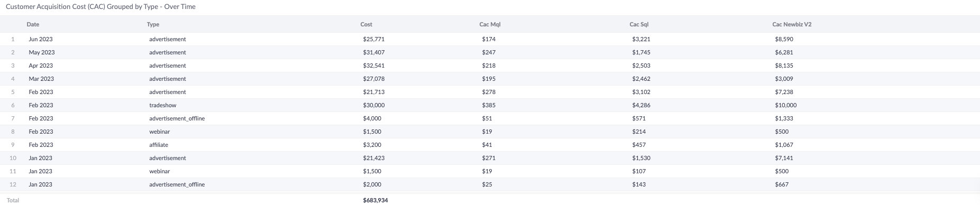Viewport: 980px width, 205px height.
Task: Sort by the Date column header
Action: coord(33,24)
